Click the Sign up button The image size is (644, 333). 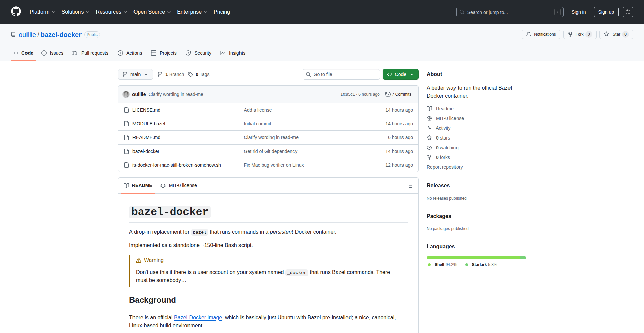(606, 12)
